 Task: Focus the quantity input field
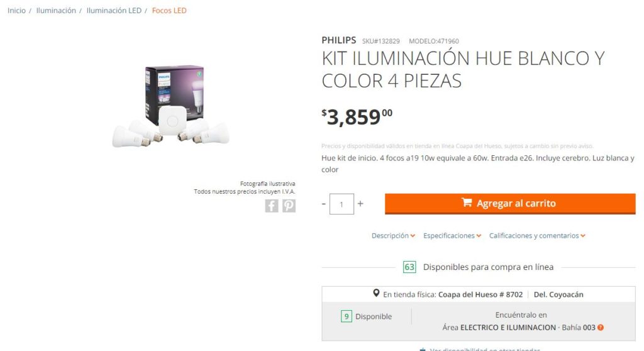pos(341,204)
